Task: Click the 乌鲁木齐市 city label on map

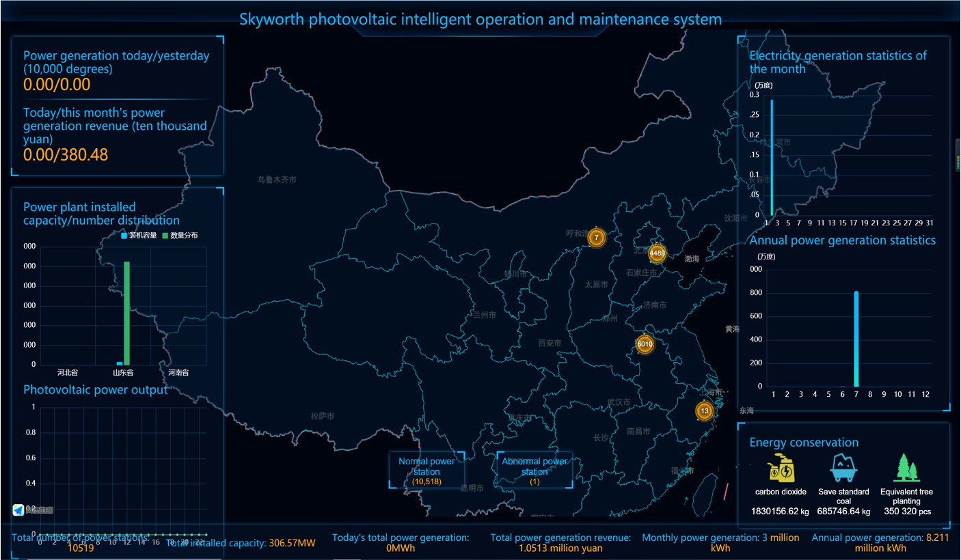Action: click(x=277, y=180)
